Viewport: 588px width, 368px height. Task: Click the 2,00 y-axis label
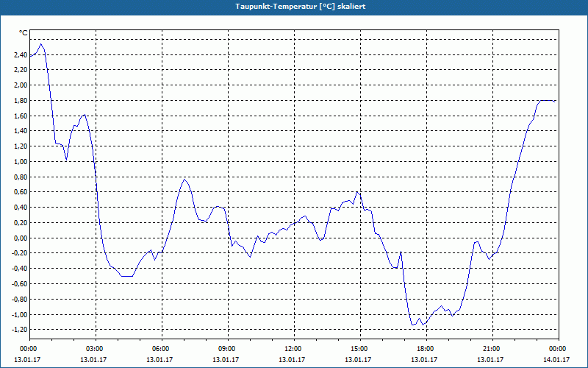(x=21, y=85)
